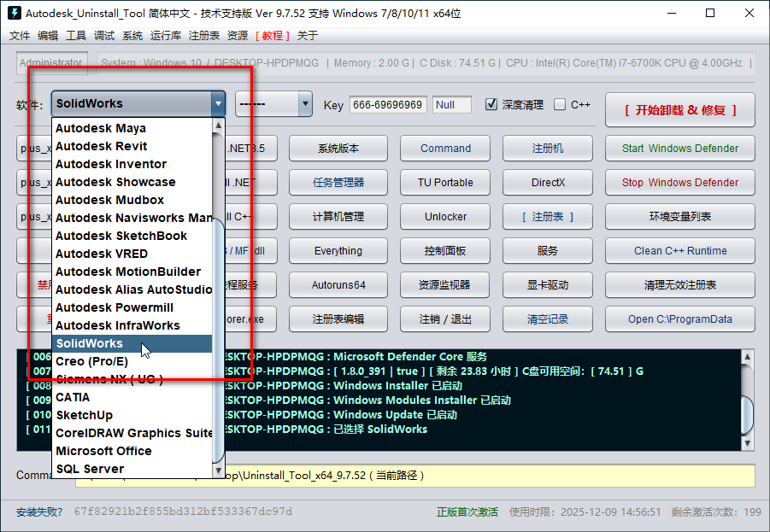Viewport: 770px width, 532px height.
Task: Click 清理无效注册表 button
Action: pyautogui.click(x=679, y=284)
